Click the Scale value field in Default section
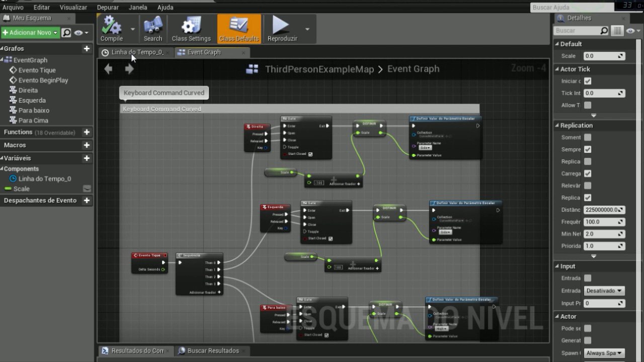Screen dimensions: 644x362 coord(604,56)
